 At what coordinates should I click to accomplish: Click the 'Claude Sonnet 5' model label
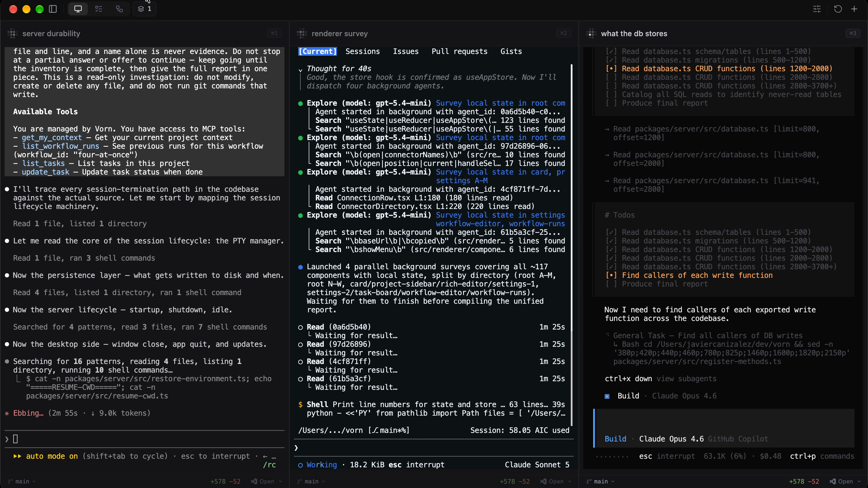click(537, 465)
